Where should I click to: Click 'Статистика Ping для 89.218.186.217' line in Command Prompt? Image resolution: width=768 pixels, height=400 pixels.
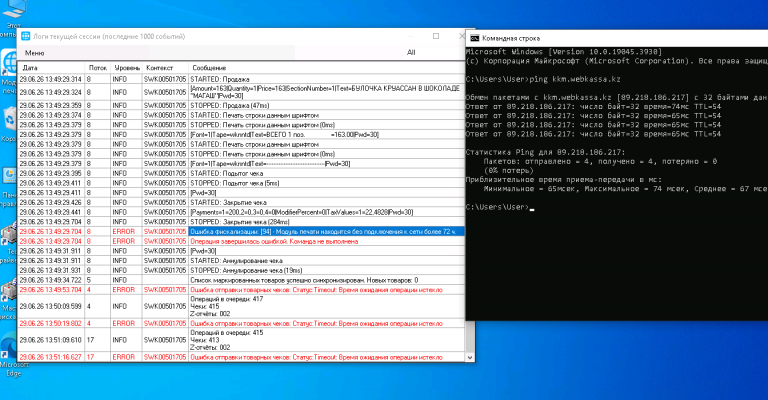pos(546,152)
